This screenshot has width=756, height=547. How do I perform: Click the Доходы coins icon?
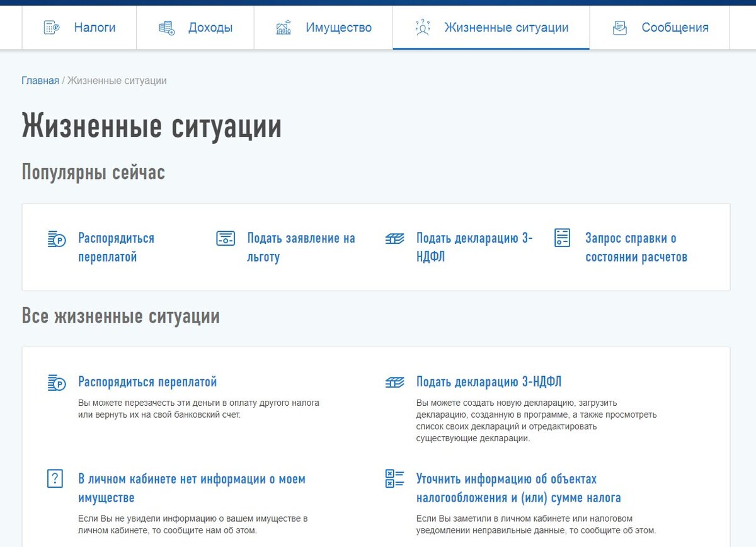[166, 28]
